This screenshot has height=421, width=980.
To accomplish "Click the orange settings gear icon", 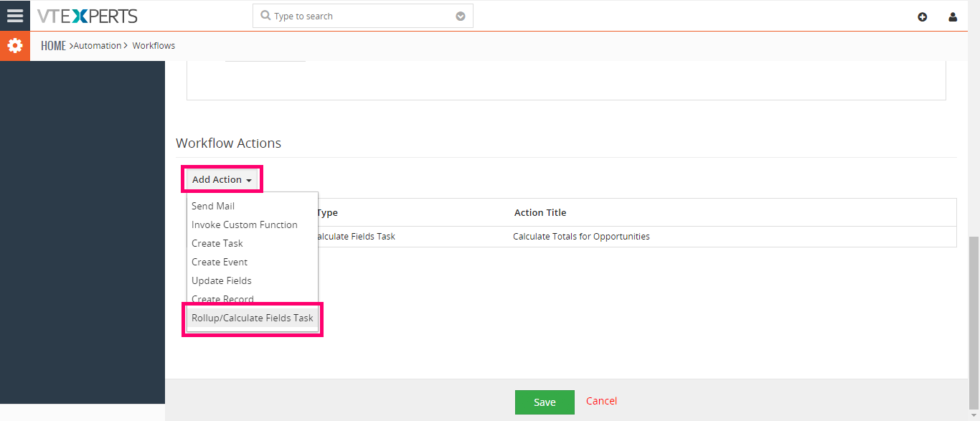I will click(14, 46).
